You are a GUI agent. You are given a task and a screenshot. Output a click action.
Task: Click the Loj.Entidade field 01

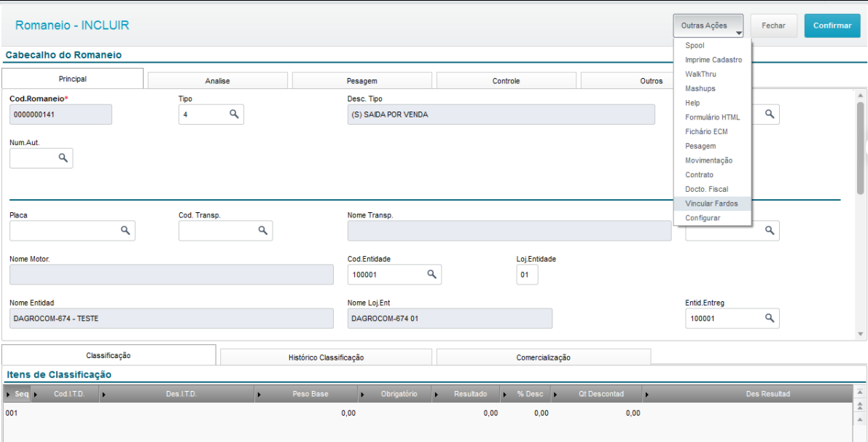pos(527,274)
